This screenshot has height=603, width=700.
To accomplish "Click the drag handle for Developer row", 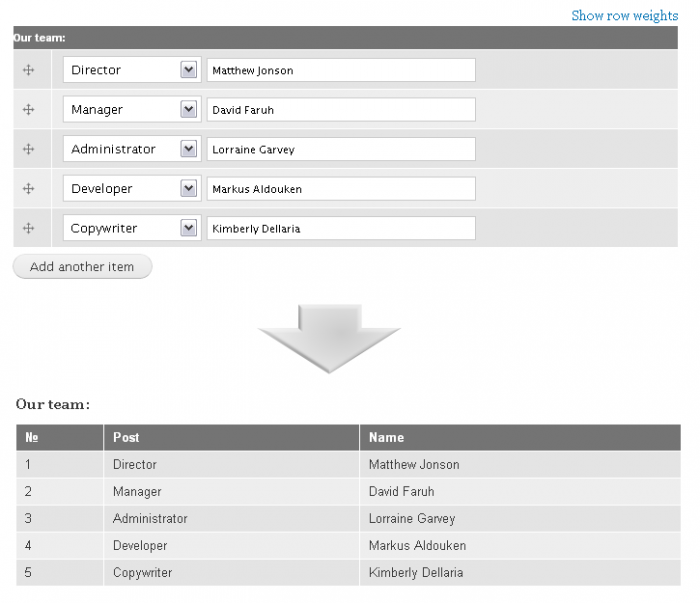I will (29, 189).
